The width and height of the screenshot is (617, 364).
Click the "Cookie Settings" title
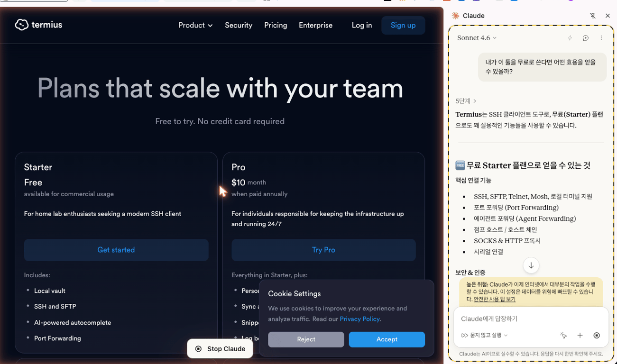coord(295,294)
